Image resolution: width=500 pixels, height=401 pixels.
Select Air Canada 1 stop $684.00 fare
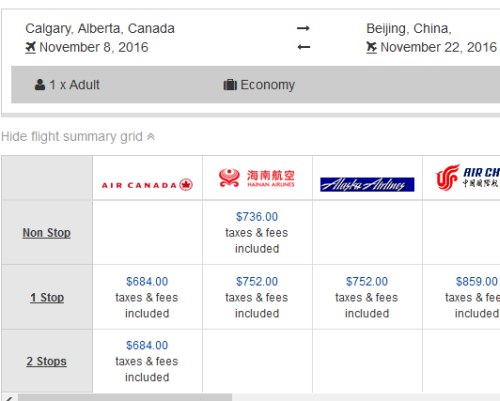pyautogui.click(x=147, y=281)
